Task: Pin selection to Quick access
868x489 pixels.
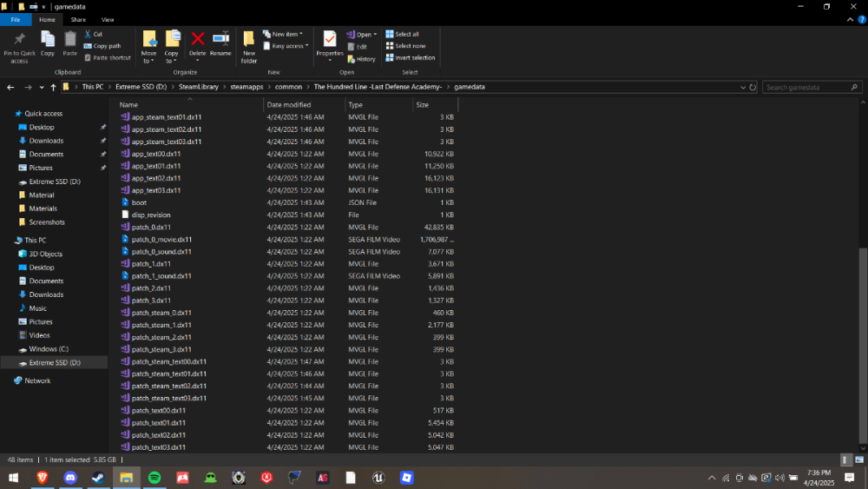Action: click(x=19, y=47)
